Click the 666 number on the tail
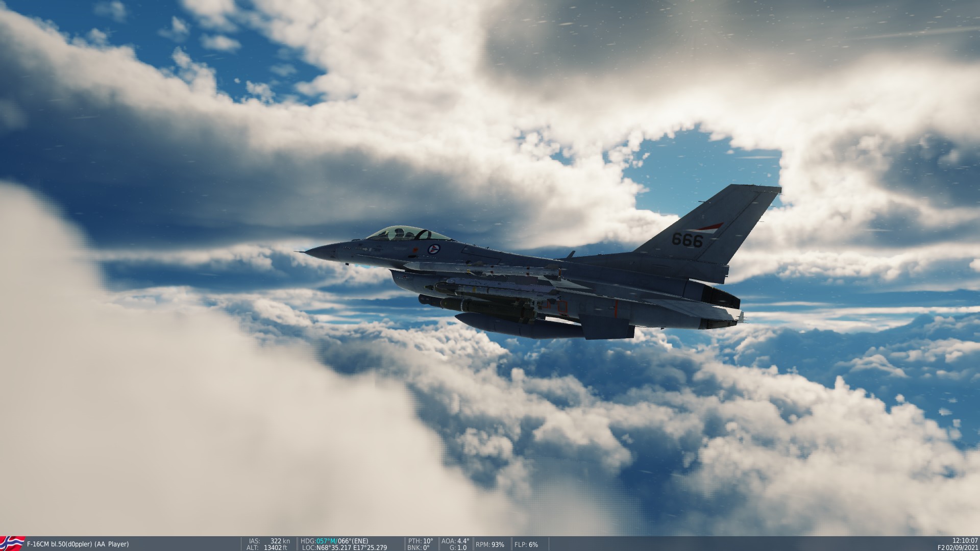The width and height of the screenshot is (980, 551). 687,239
